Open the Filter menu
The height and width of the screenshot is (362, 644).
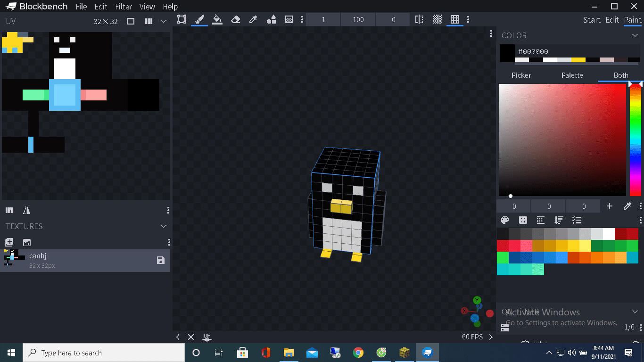124,7
